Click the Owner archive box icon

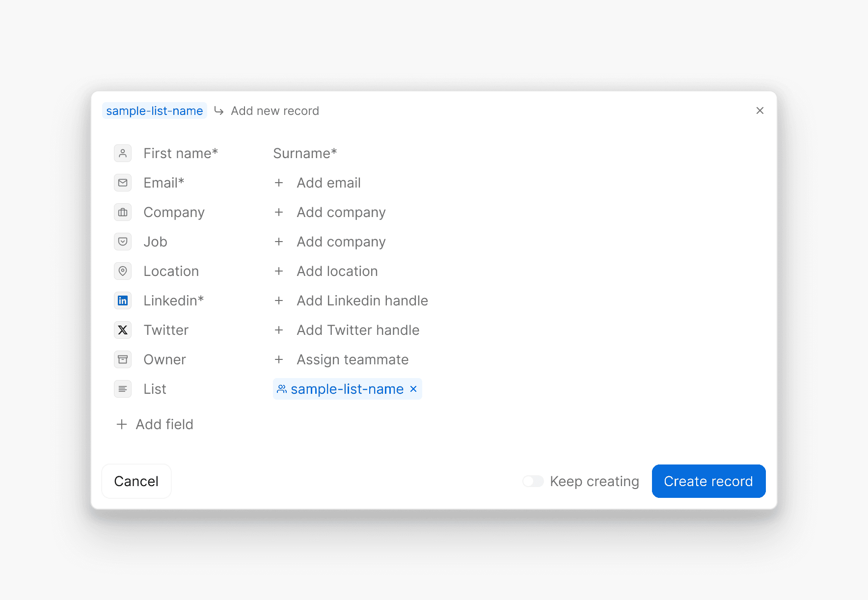pyautogui.click(x=123, y=359)
